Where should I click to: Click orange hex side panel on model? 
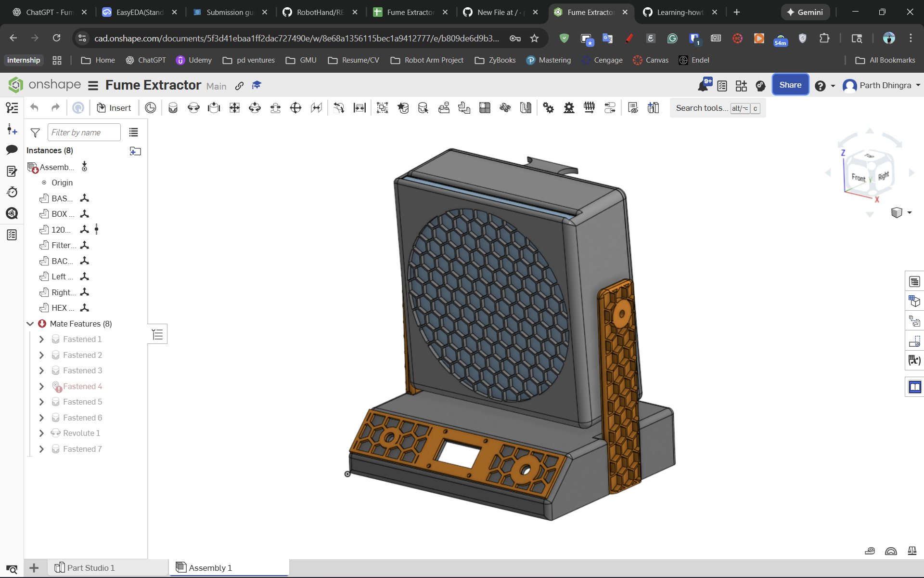point(621,385)
